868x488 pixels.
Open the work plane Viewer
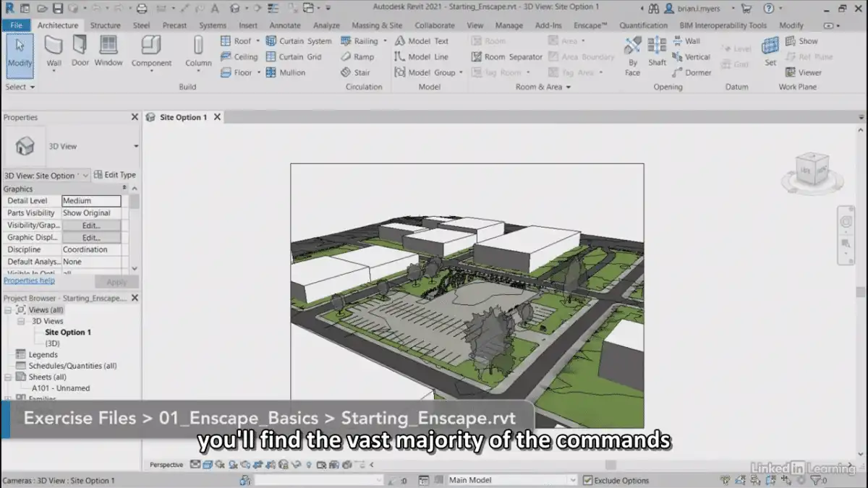(803, 73)
